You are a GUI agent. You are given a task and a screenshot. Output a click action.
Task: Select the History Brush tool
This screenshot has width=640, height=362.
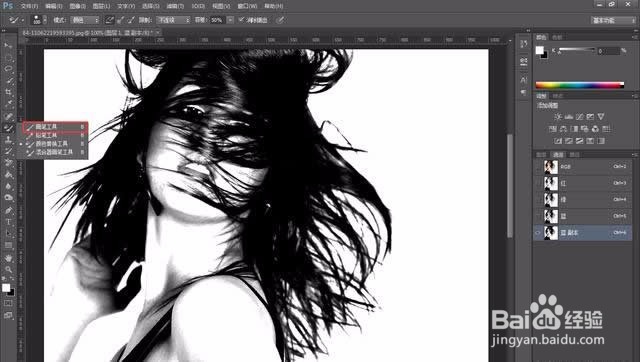(8, 151)
